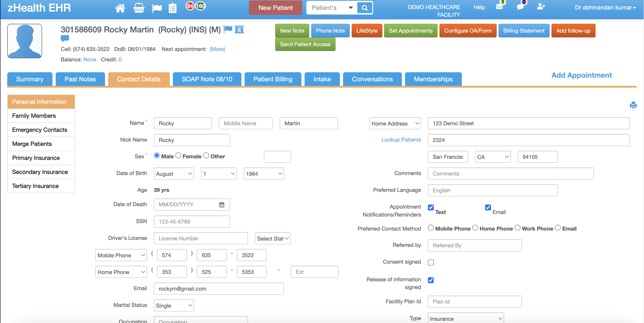This screenshot has width=644, height=323.
Task: Expand the Patient's search type dropdown
Action: point(351,8)
